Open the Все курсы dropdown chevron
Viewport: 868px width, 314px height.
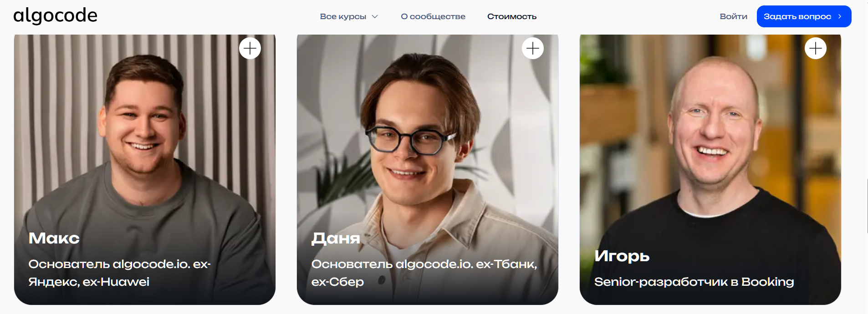tap(375, 17)
